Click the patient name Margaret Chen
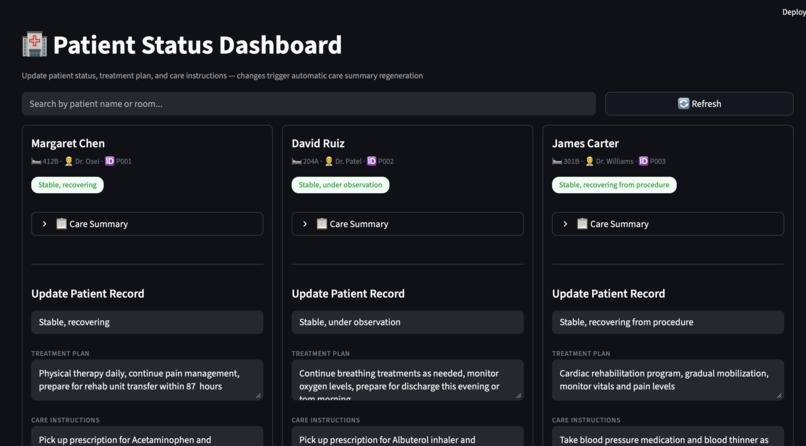 (x=68, y=143)
